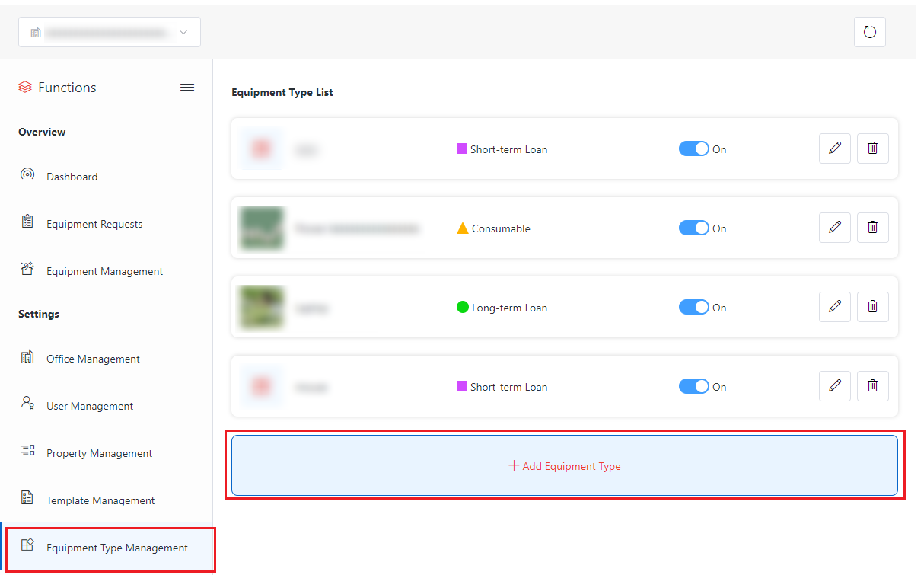The height and width of the screenshot is (575, 924).
Task: Click the refresh icon at top right
Action: [x=869, y=32]
